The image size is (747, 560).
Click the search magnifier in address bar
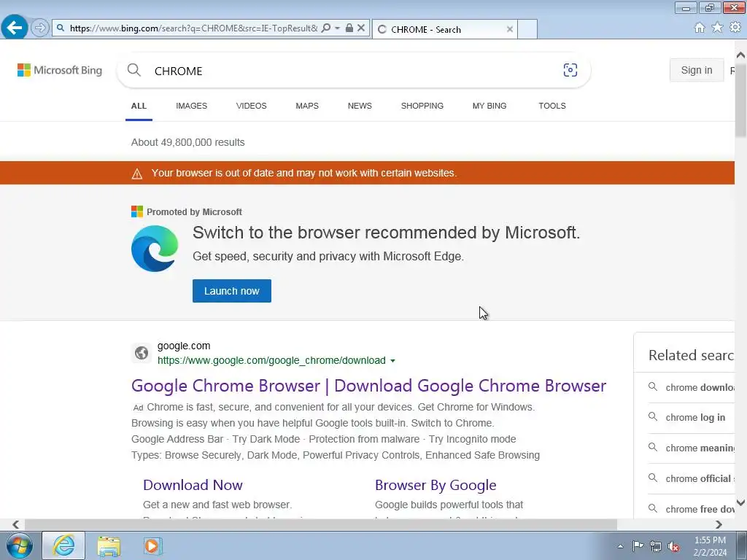tap(326, 28)
